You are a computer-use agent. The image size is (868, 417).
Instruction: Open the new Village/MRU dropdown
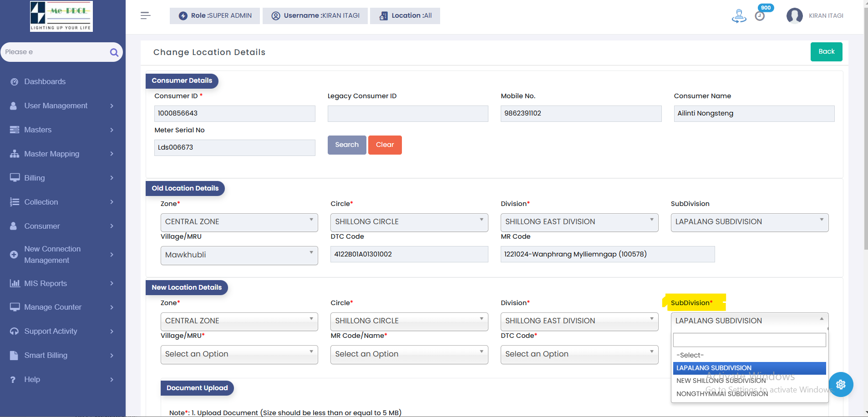click(x=239, y=354)
